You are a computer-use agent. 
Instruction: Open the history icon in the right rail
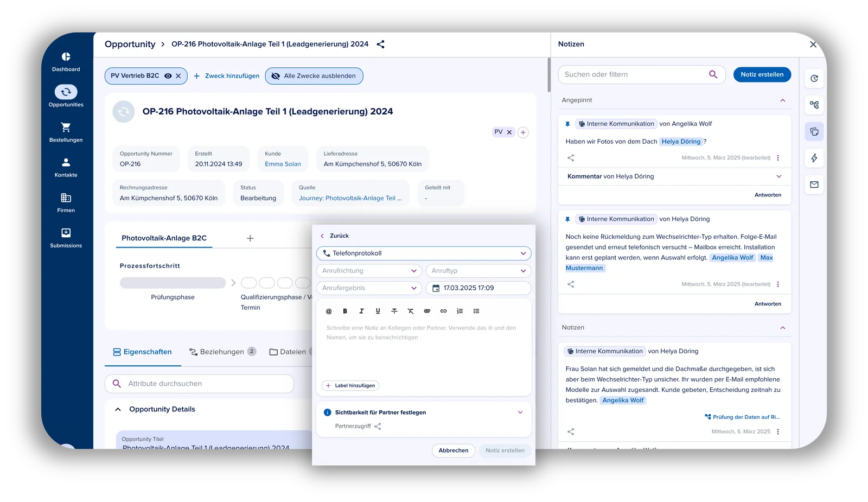pyautogui.click(x=814, y=79)
